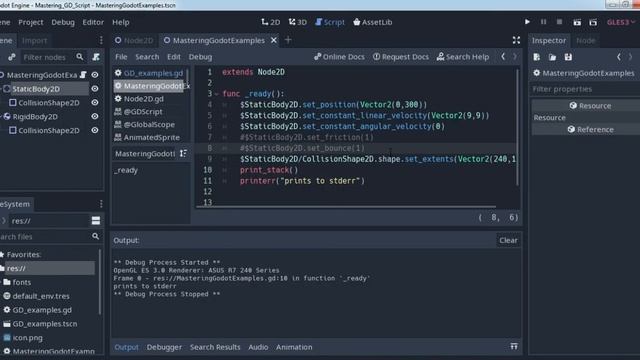Open the script editor Debug menu
Screen dimensions: 640x360
200,57
